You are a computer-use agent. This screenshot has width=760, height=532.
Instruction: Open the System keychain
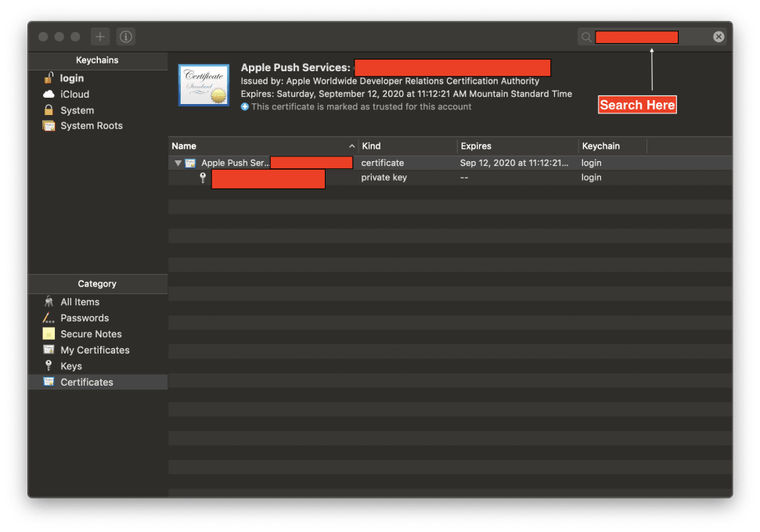tap(77, 110)
